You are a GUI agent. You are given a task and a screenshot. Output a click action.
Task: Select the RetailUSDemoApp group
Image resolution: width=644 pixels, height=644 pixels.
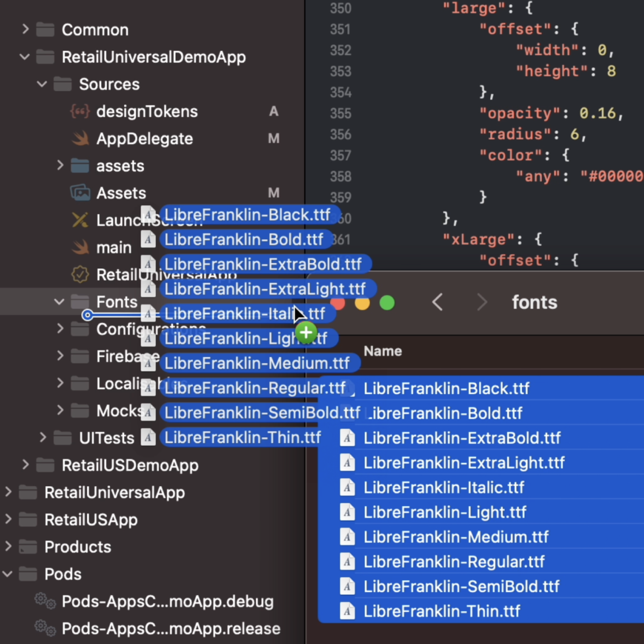click(129, 465)
